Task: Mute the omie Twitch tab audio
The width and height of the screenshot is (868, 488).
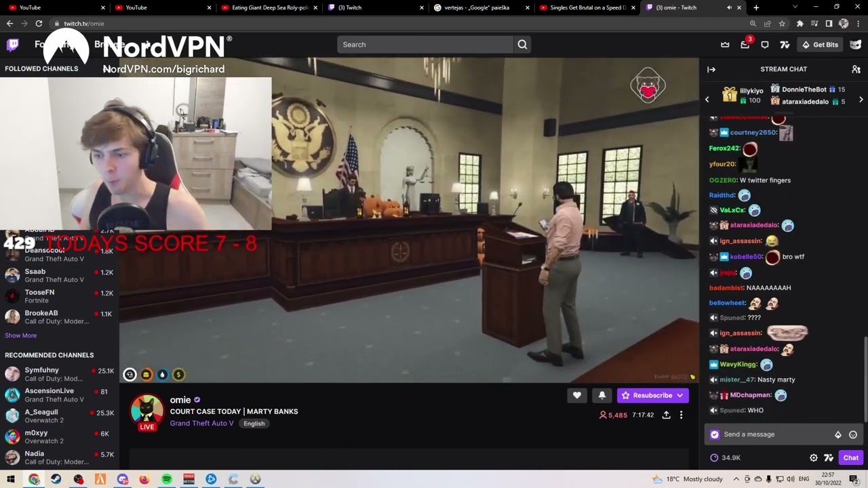Action: tap(729, 7)
